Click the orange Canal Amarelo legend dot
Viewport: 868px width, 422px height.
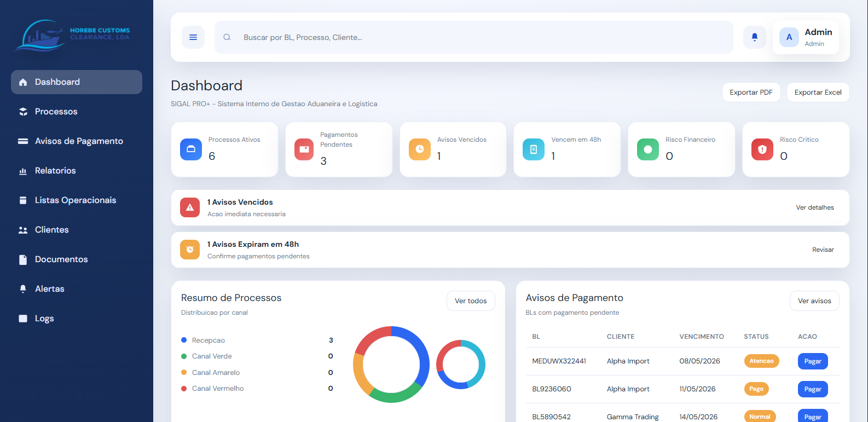(x=184, y=372)
